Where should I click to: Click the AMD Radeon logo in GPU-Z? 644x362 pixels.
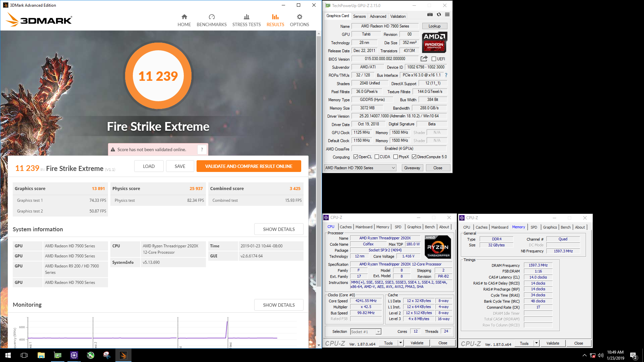click(x=434, y=42)
